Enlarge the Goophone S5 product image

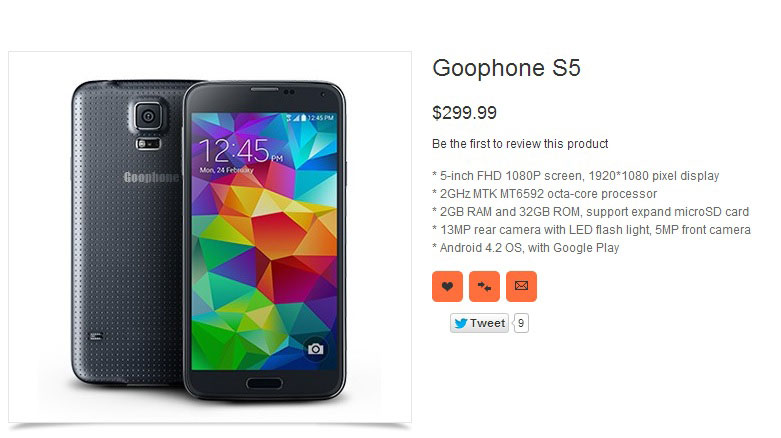(x=210, y=237)
